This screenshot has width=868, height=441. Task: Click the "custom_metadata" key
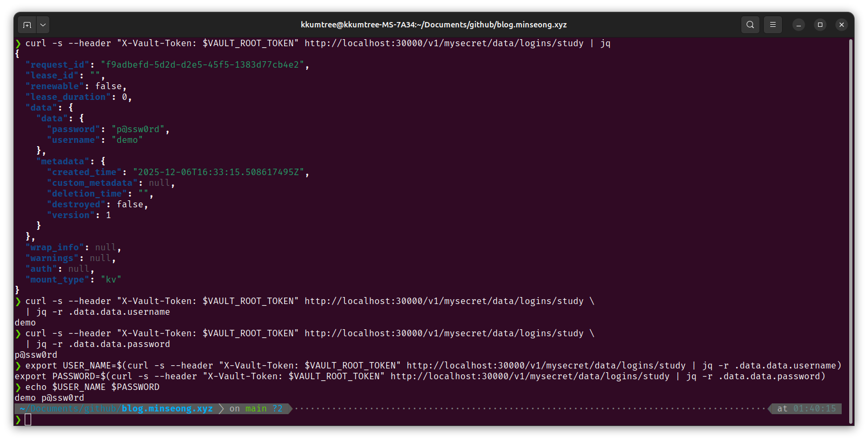point(92,183)
